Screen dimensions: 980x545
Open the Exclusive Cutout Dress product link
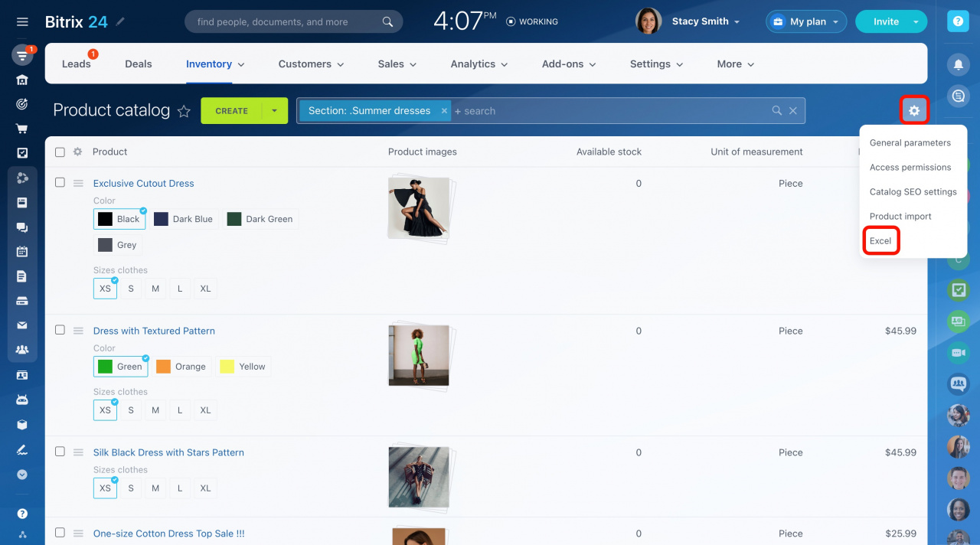[143, 184]
